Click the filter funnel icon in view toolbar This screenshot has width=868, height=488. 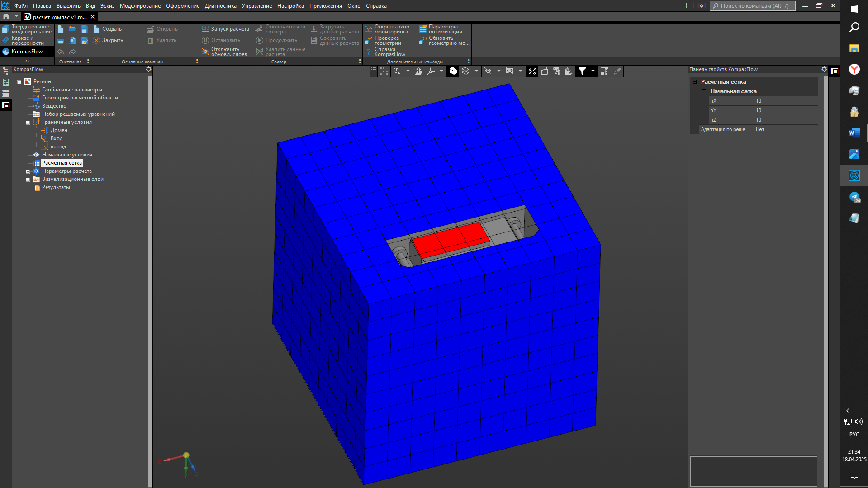582,71
